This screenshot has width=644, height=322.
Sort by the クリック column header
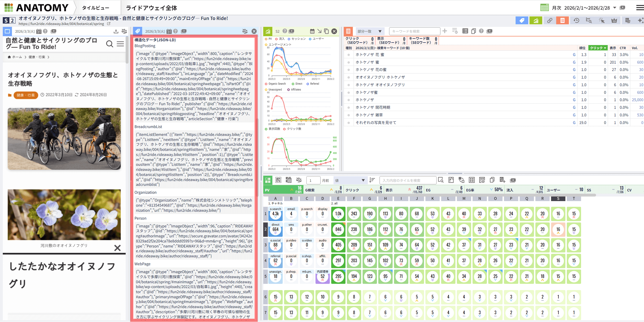(598, 48)
